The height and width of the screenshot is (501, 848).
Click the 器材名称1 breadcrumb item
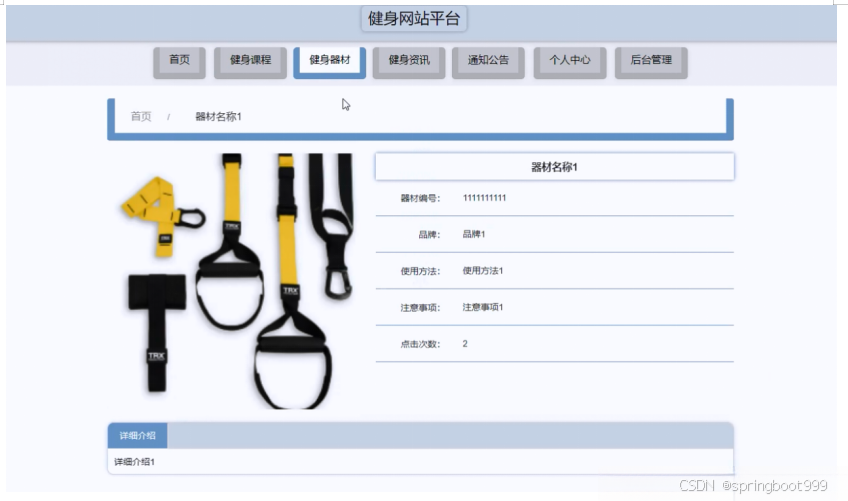[x=218, y=116]
